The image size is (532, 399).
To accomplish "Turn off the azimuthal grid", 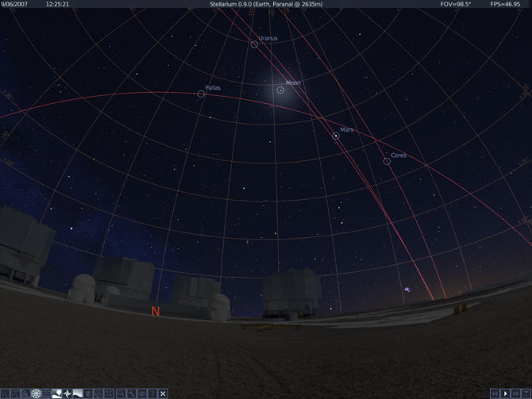I will (36, 393).
